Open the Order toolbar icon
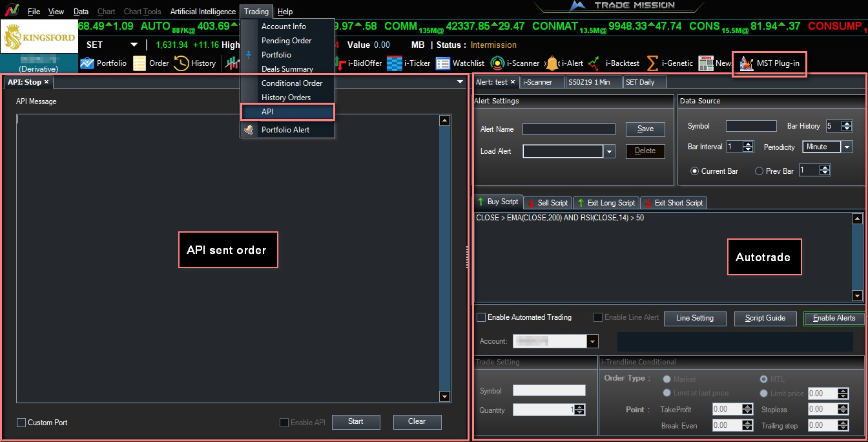Viewport: 868px width, 442px height. pos(139,63)
